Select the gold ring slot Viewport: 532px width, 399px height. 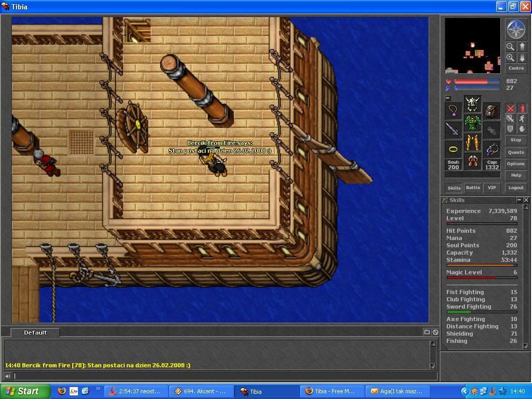pos(454,149)
